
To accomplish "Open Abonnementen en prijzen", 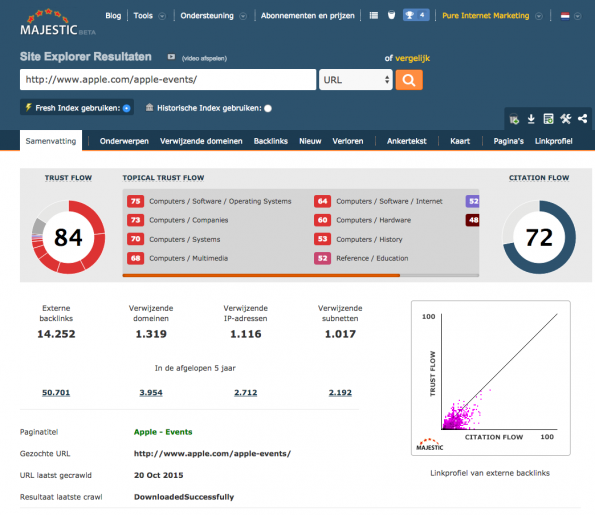I will coord(308,16).
